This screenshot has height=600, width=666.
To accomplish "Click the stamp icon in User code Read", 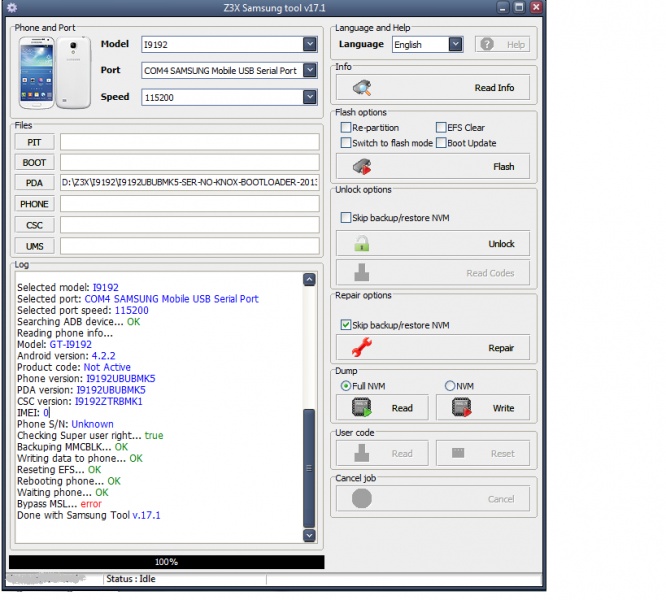I will (x=362, y=454).
